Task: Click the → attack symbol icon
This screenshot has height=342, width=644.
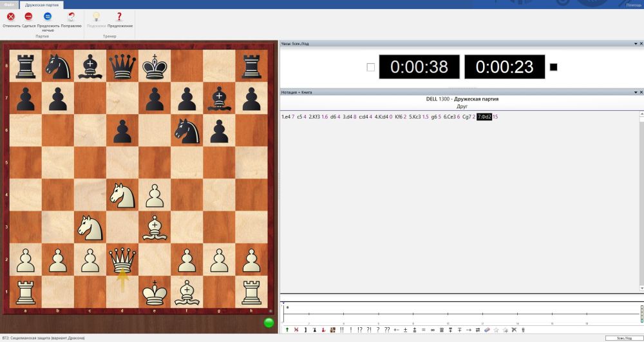Action: click(469, 330)
